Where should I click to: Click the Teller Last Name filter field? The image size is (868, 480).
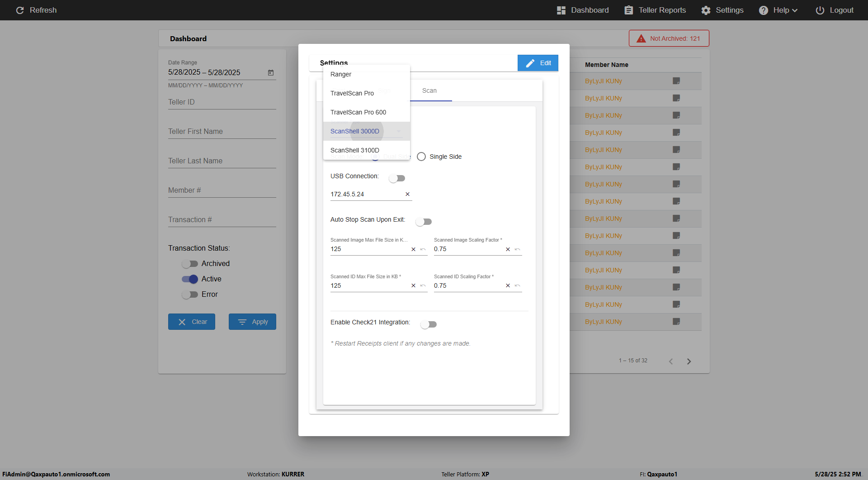tap(222, 161)
